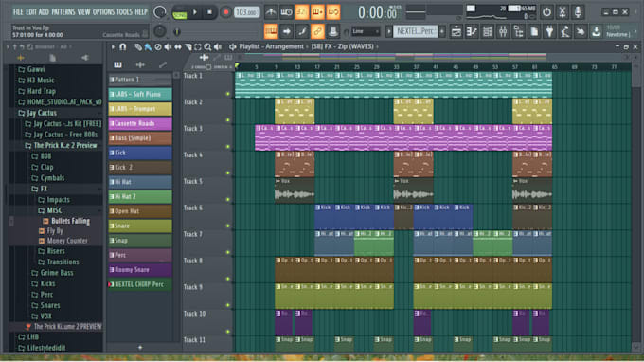Select the LABS - Soft Piano pattern

(140, 94)
